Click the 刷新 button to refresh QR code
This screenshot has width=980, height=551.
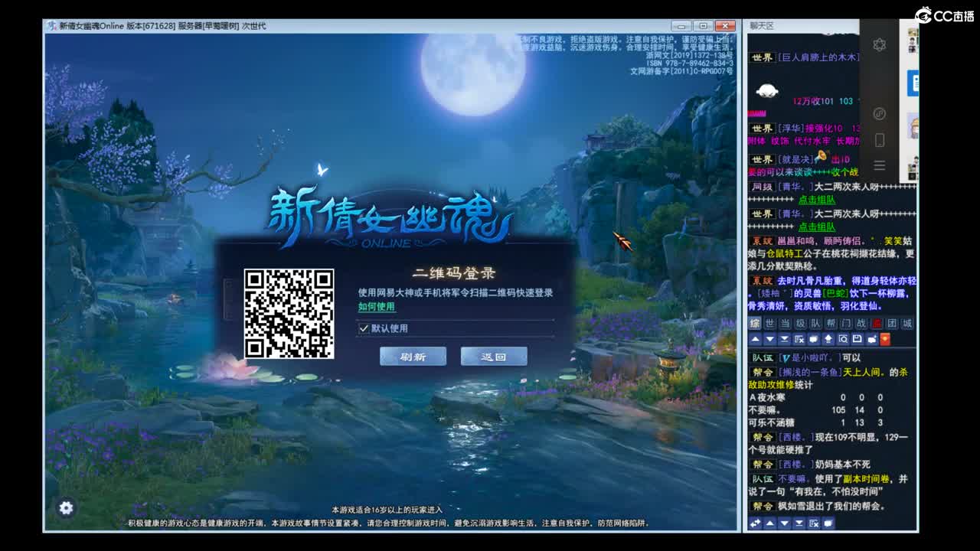coord(413,357)
